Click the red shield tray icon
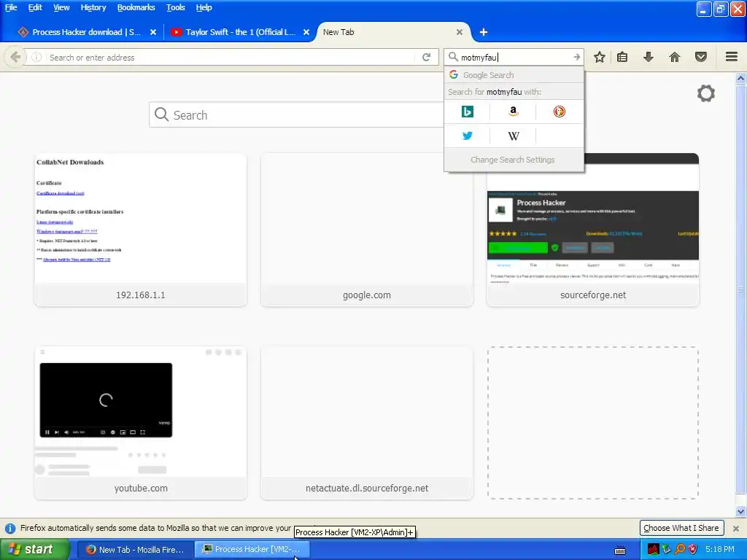The height and width of the screenshot is (560, 747). tap(693, 550)
